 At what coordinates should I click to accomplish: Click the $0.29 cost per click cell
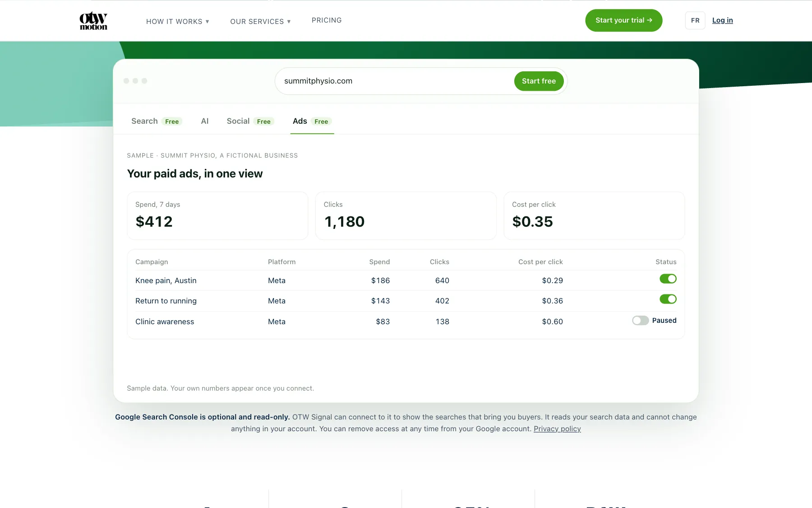552,280
